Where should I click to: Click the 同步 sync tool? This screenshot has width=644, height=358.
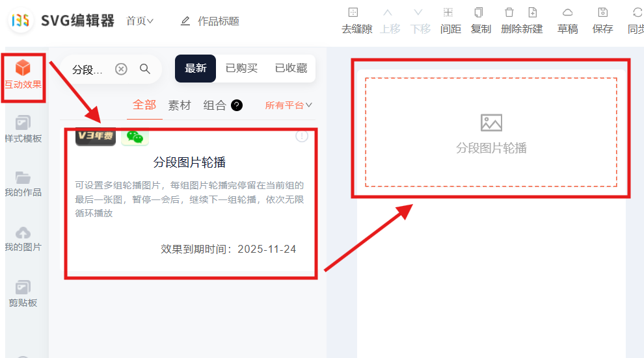coord(636,21)
